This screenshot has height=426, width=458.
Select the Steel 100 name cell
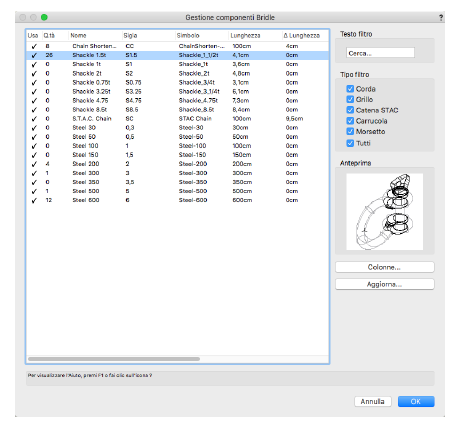click(x=85, y=146)
